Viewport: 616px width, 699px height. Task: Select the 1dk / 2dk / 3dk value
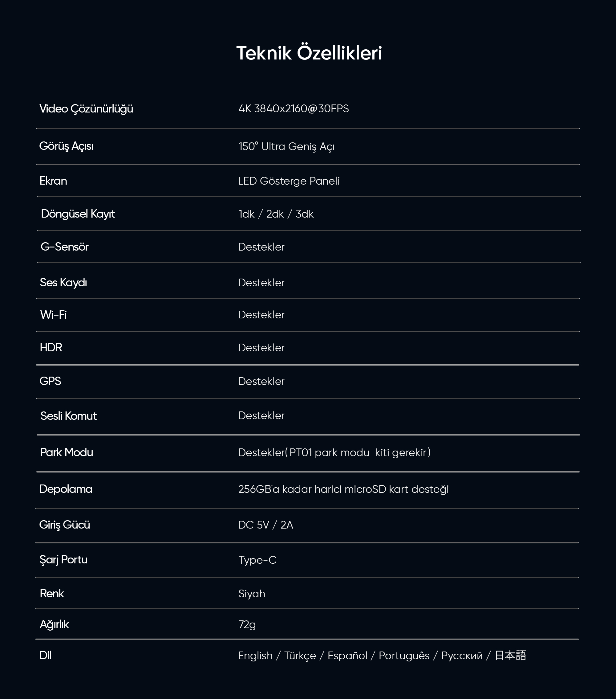(x=276, y=214)
